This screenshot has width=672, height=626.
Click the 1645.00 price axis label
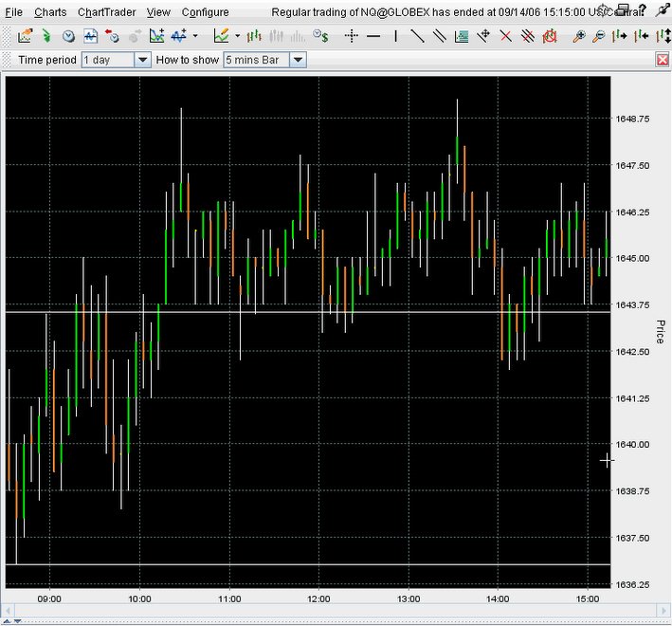[632, 258]
